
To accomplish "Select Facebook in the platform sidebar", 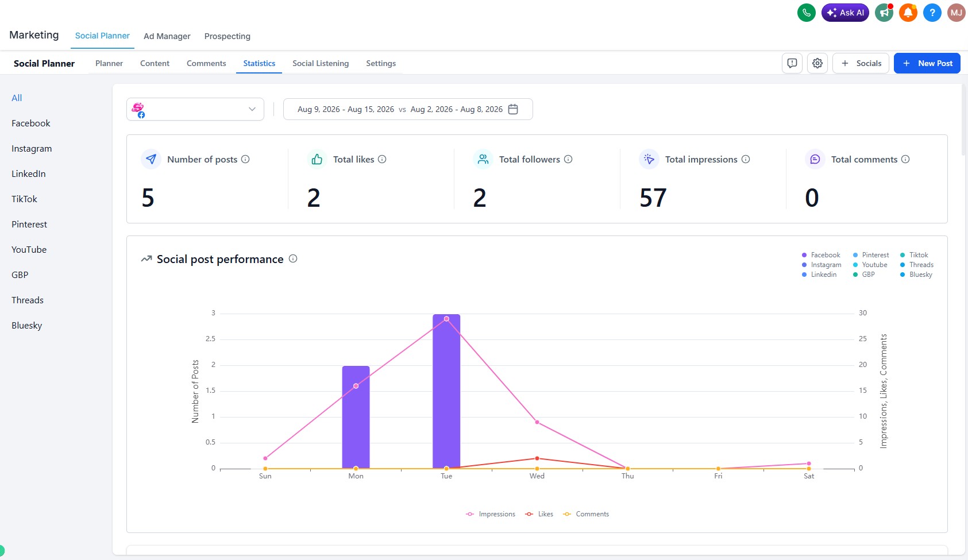I will click(x=31, y=123).
